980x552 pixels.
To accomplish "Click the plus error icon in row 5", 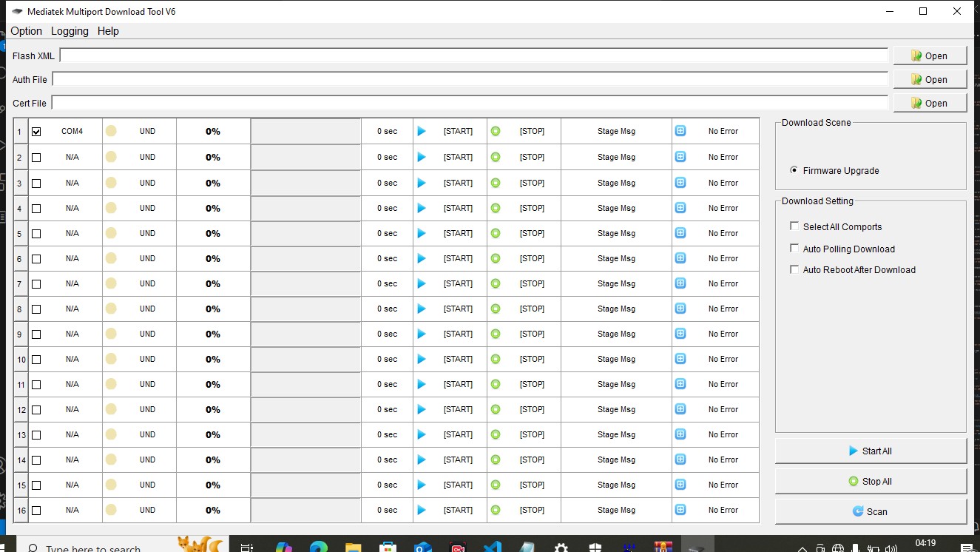I will [680, 233].
